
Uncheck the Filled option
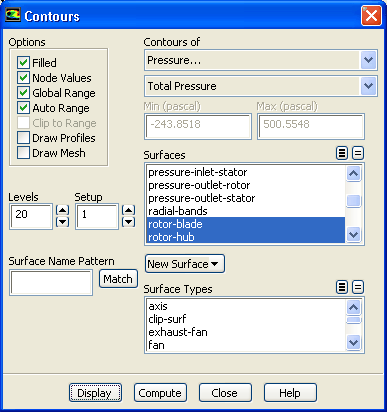click(x=23, y=63)
